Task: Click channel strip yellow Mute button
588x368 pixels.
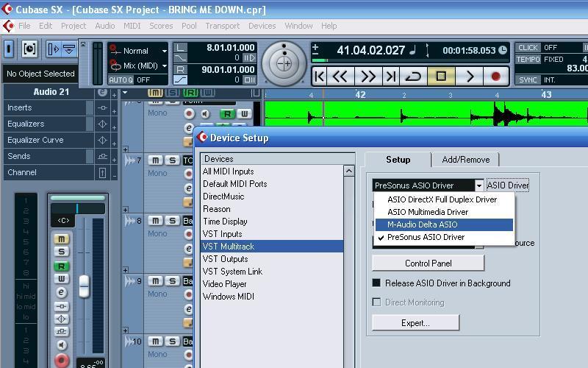Action: 62,238
